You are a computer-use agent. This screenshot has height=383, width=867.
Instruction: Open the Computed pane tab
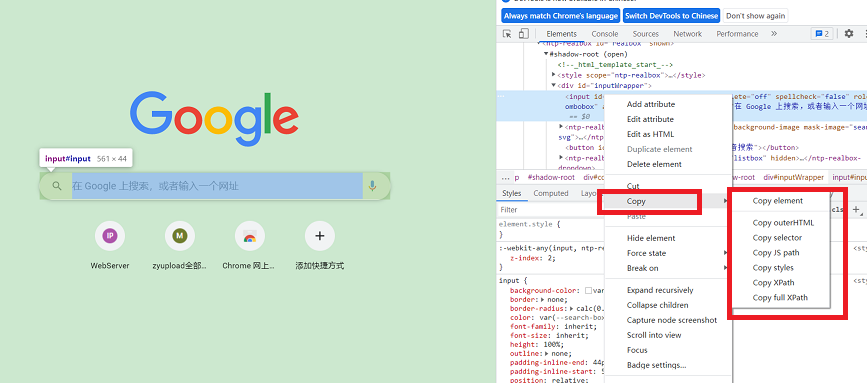click(551, 193)
